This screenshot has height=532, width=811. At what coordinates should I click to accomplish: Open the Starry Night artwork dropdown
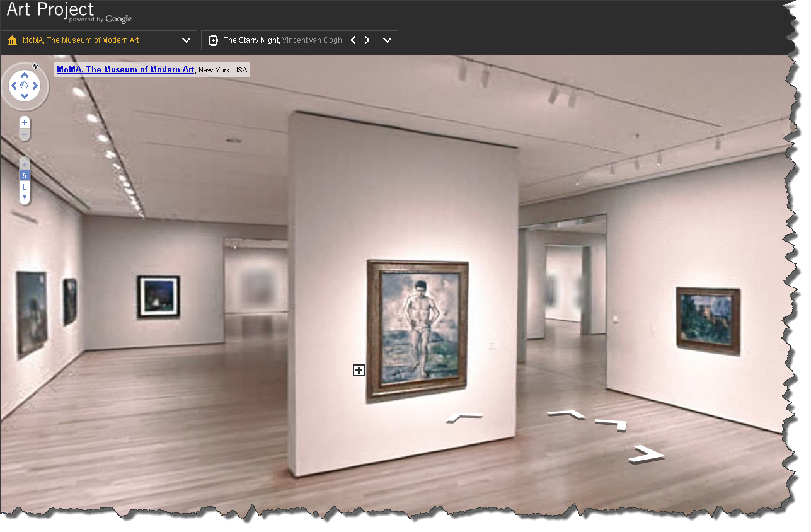[x=387, y=40]
